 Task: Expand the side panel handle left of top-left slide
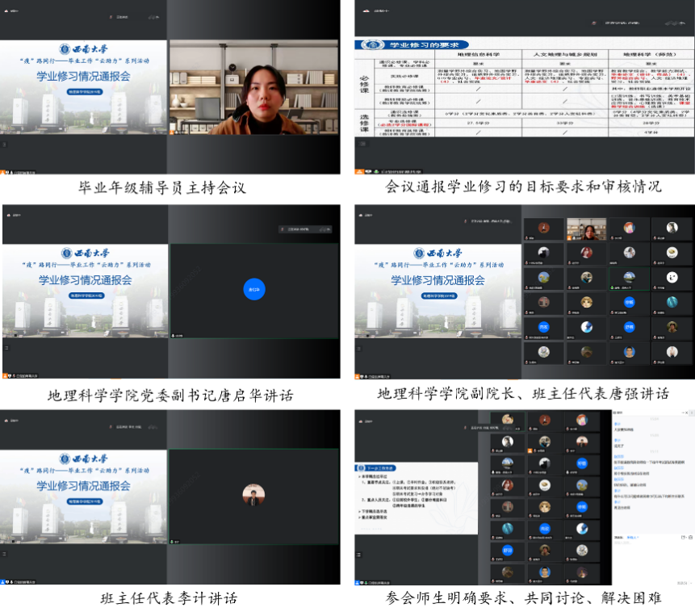(3, 145)
